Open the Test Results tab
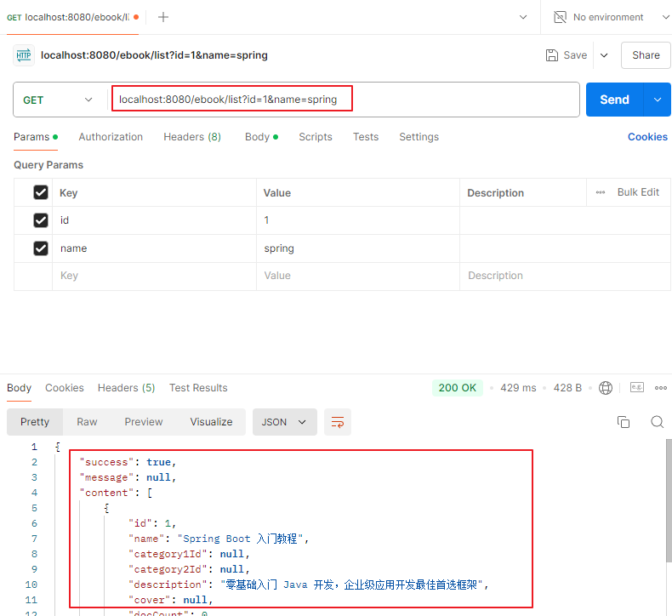This screenshot has height=616, width=672. coord(198,388)
